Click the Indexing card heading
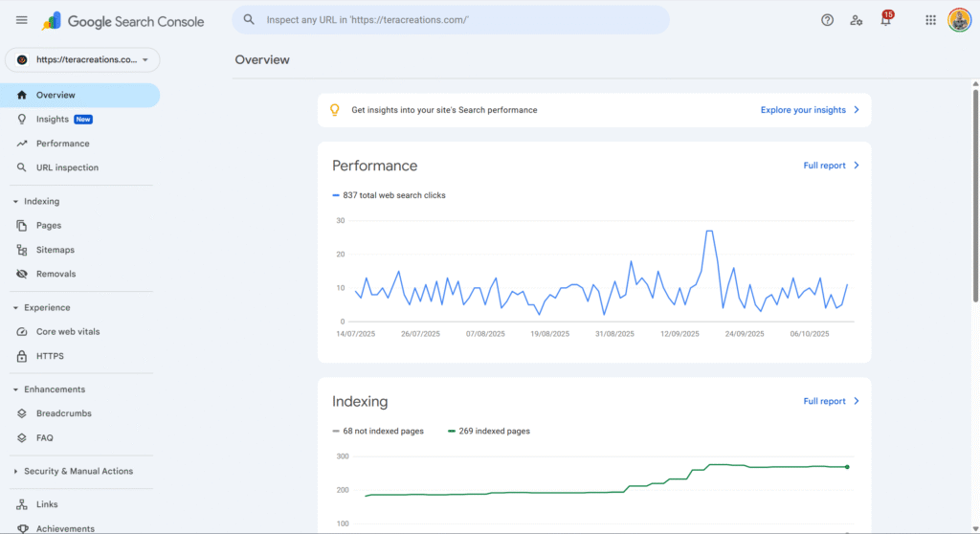Viewport: 980px width, 534px height. (360, 401)
